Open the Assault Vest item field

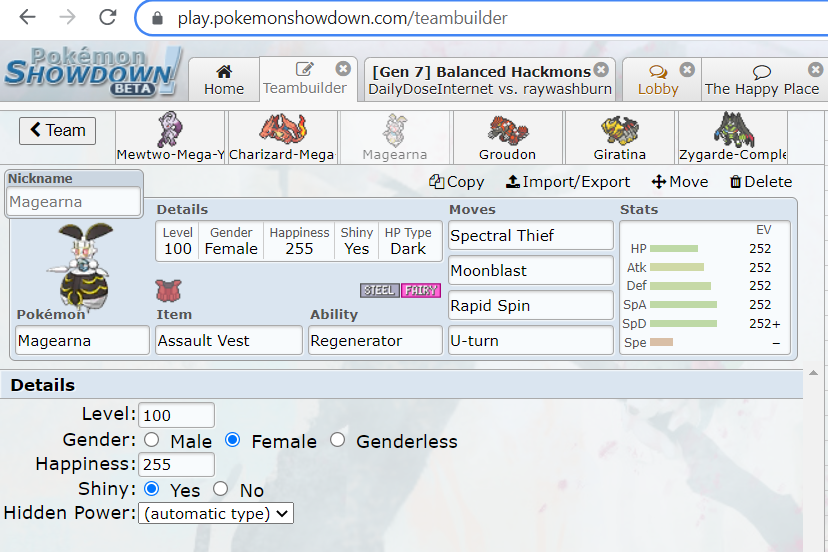(x=228, y=341)
